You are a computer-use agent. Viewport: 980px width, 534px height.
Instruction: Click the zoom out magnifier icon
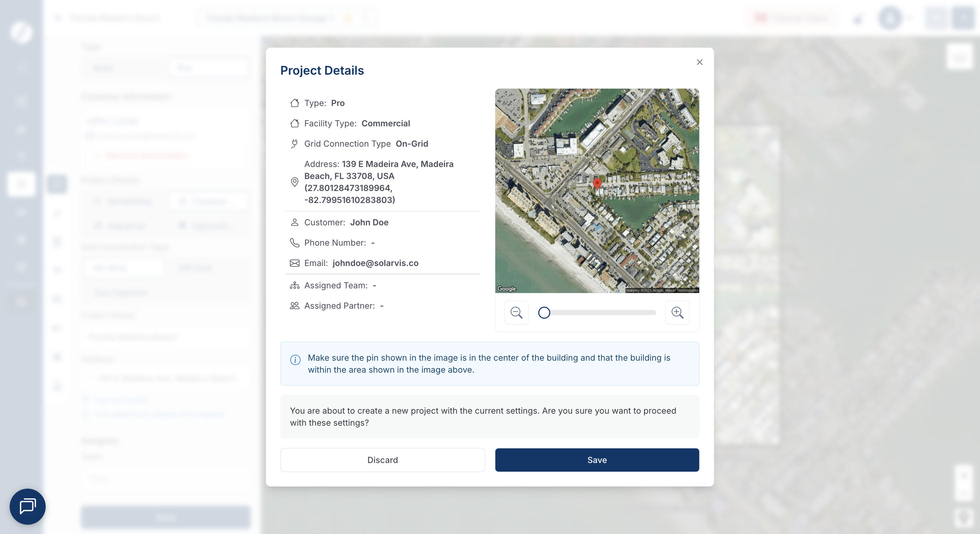(x=516, y=313)
